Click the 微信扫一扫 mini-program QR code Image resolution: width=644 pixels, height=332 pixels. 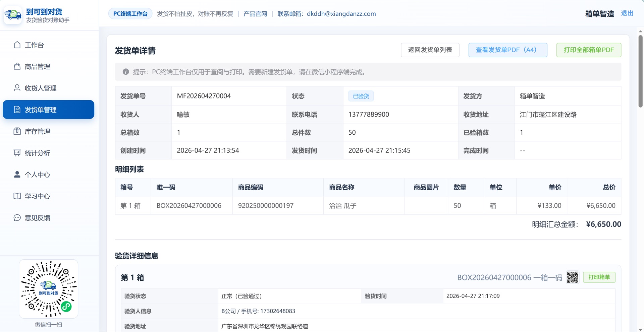(49, 289)
